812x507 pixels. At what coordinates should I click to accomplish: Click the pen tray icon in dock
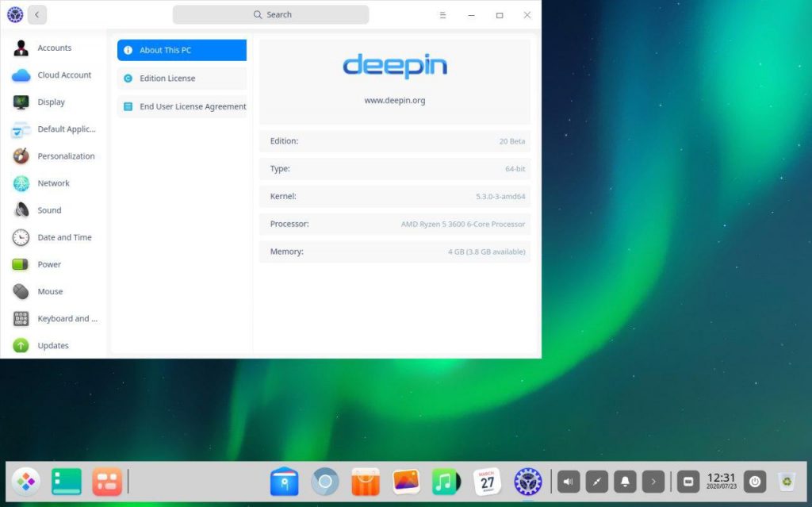coord(596,482)
